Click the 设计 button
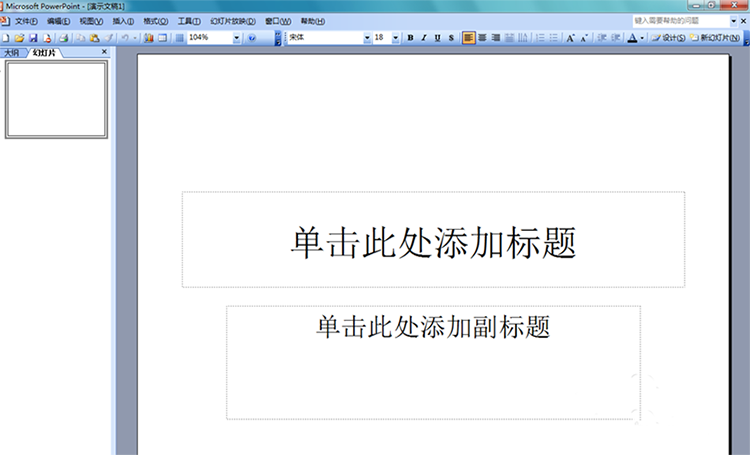This screenshot has width=750, height=455. 669,38
